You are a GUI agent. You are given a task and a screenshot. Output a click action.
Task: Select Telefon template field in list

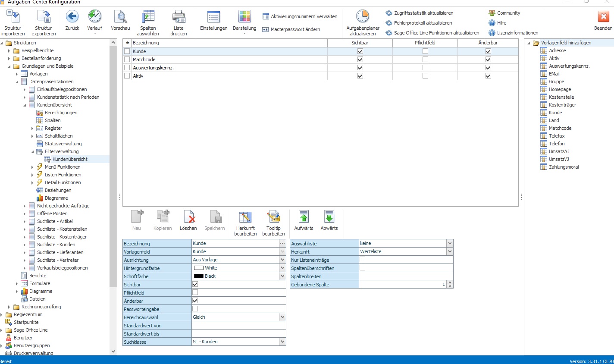click(x=557, y=144)
